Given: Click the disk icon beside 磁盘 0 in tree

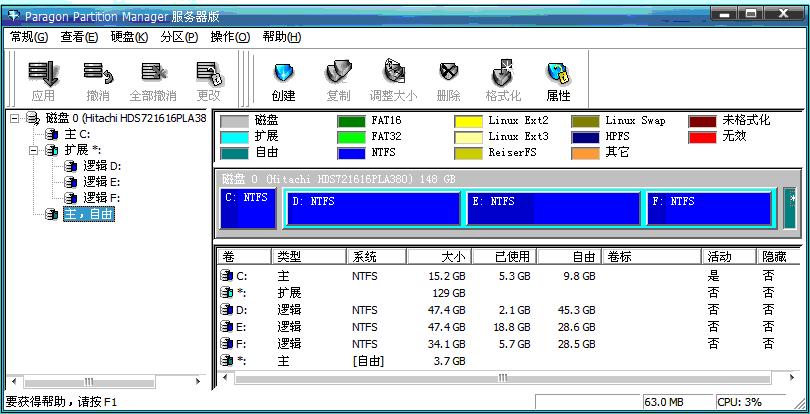Looking at the screenshot, I should tap(34, 119).
